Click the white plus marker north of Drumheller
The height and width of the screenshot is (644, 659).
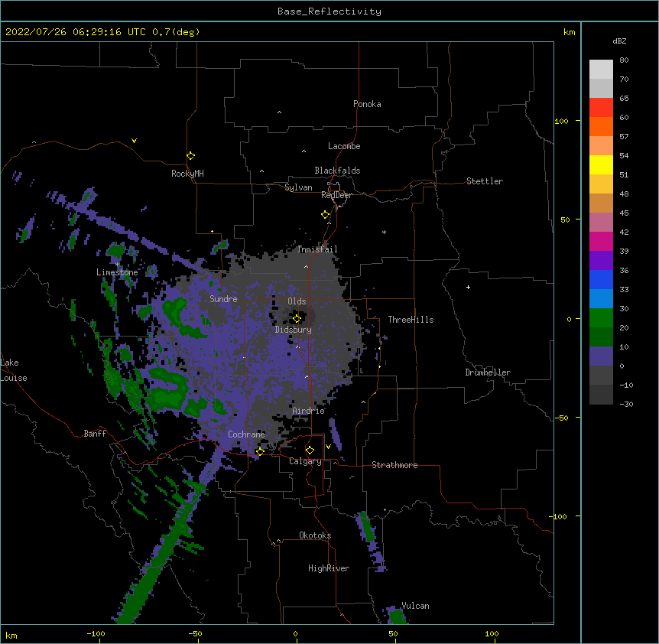(468, 287)
